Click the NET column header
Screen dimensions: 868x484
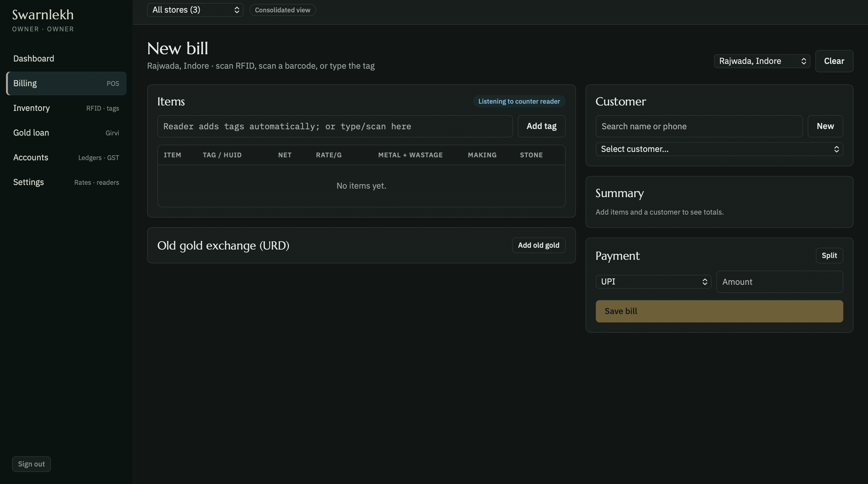pyautogui.click(x=285, y=155)
